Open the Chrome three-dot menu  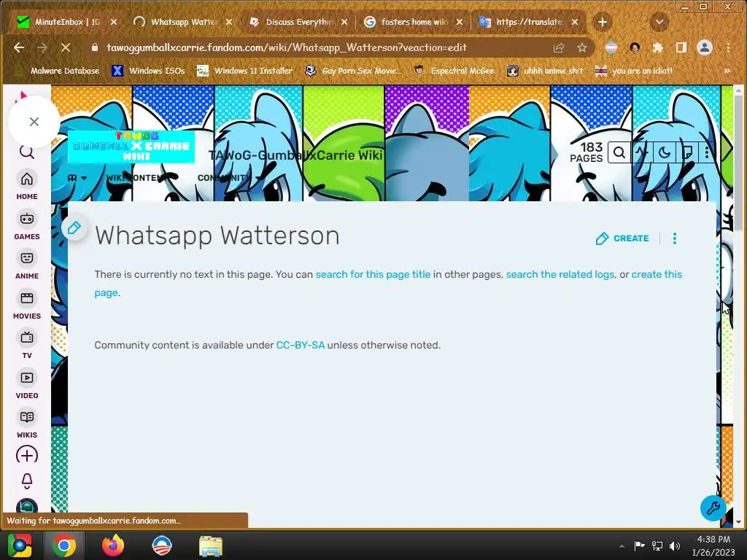(728, 47)
